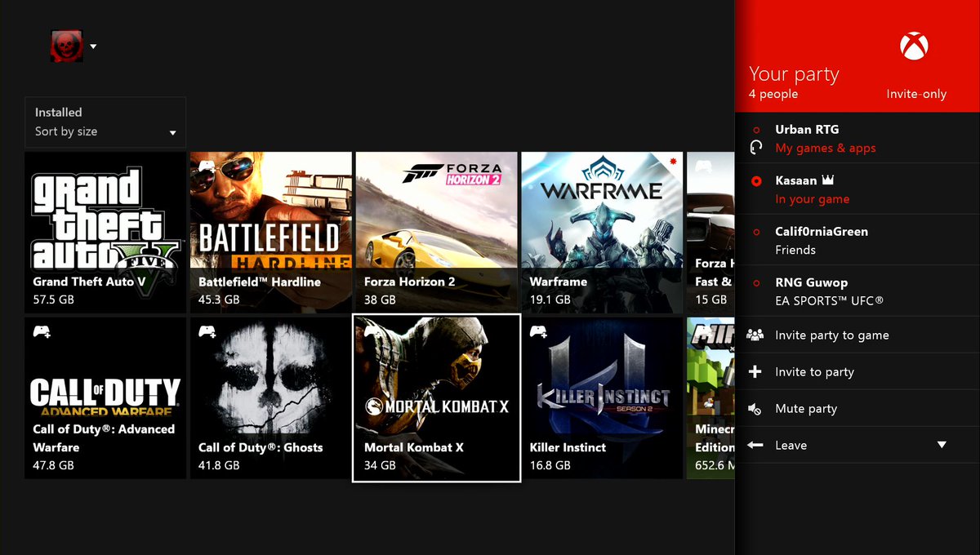Select party member Calif0rniaGreen

pyautogui.click(x=857, y=240)
